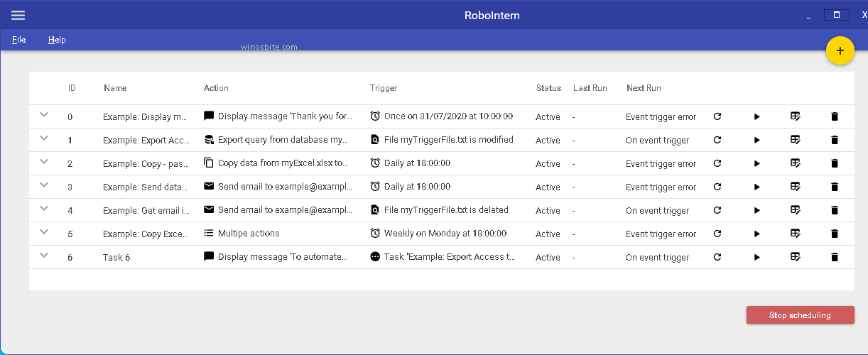Run task 5 'Example: Copy Exce...' play icon
This screenshot has width=868, height=355.
tap(757, 234)
